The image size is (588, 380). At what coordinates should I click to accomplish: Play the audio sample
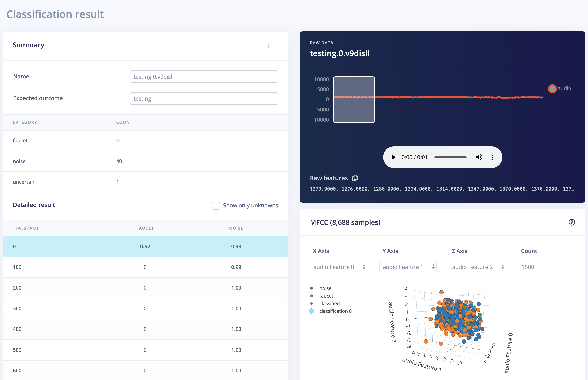(393, 157)
